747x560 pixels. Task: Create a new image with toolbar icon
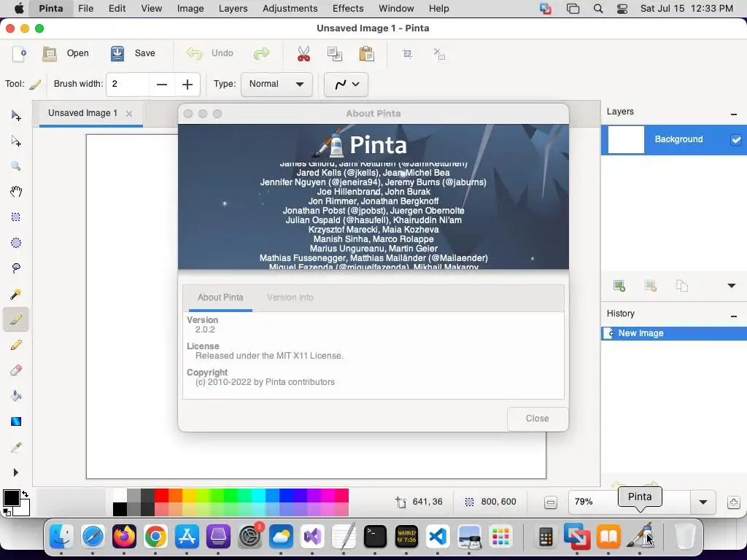(19, 53)
